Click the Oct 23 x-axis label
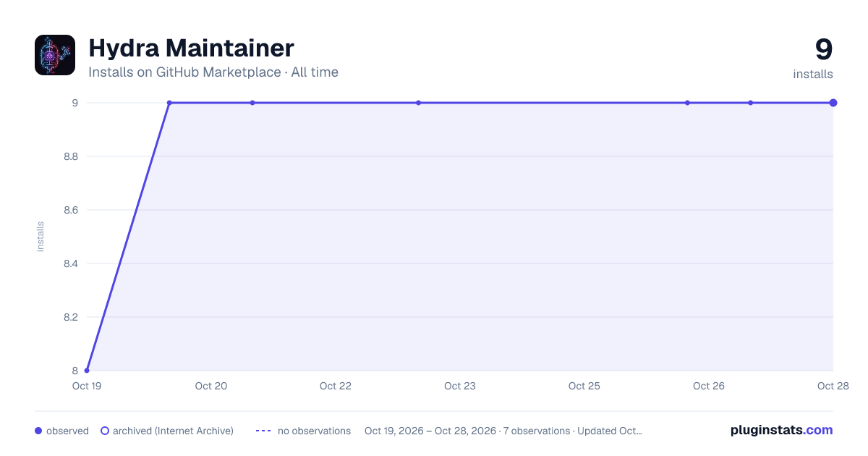The width and height of the screenshot is (868, 456). click(x=460, y=386)
